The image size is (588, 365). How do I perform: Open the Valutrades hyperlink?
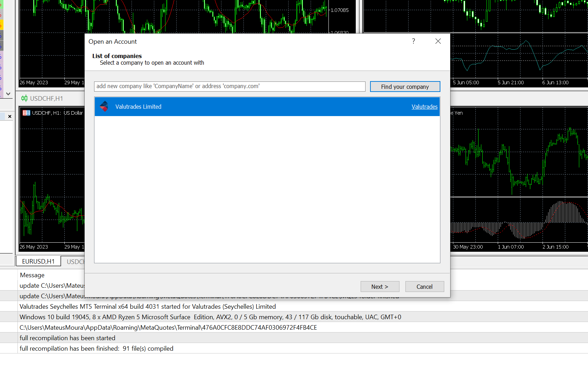424,107
